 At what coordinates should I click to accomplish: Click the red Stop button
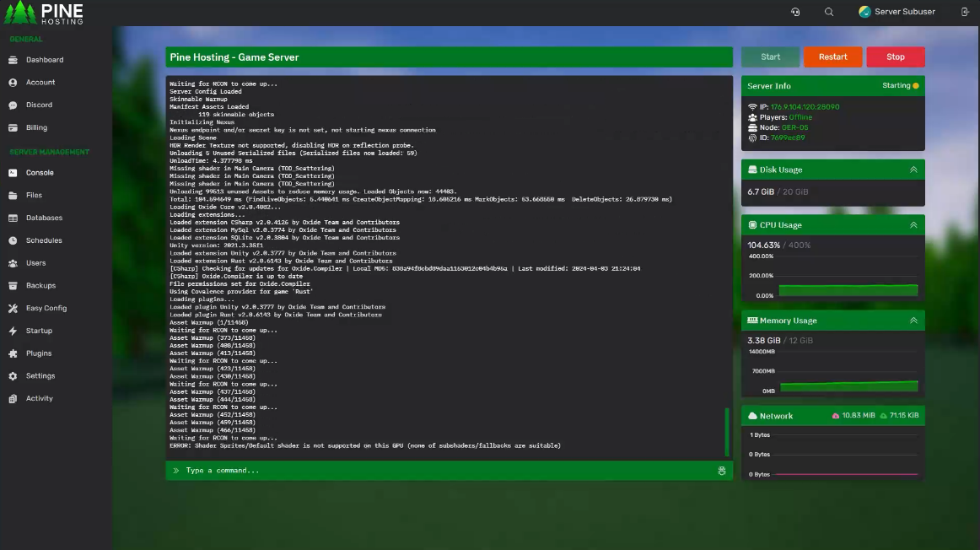coord(895,57)
